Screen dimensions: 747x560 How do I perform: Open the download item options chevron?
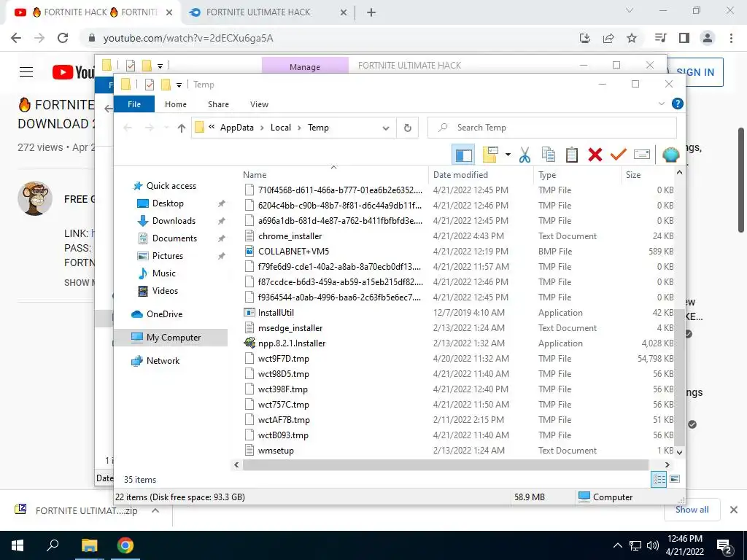155,510
